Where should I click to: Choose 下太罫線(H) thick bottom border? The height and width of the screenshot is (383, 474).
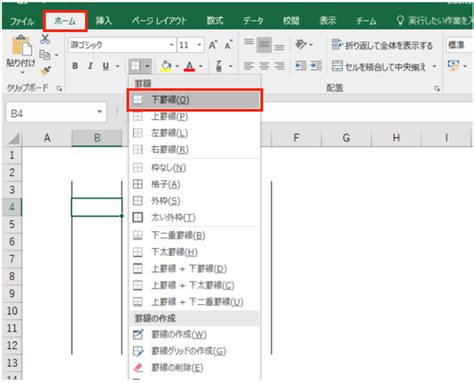tap(195, 252)
